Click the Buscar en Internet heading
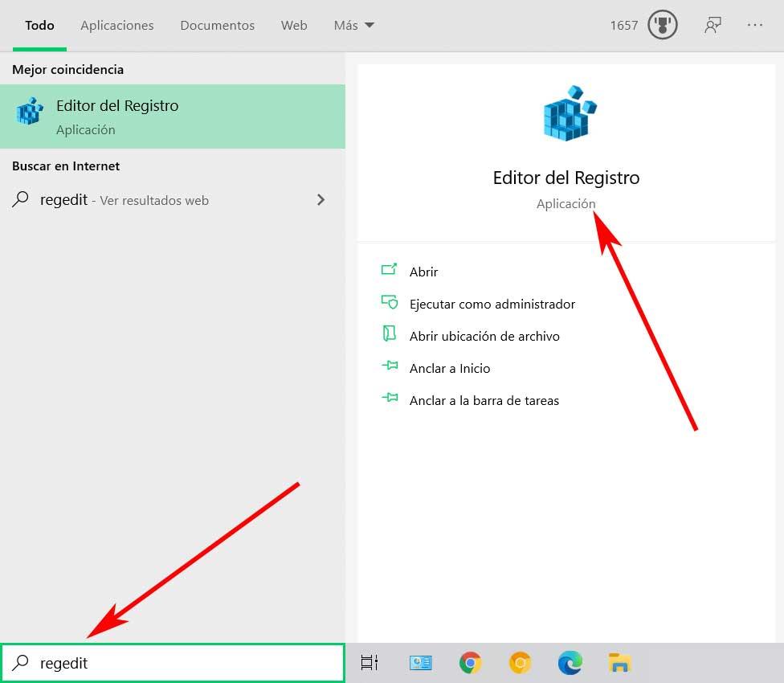 point(66,166)
